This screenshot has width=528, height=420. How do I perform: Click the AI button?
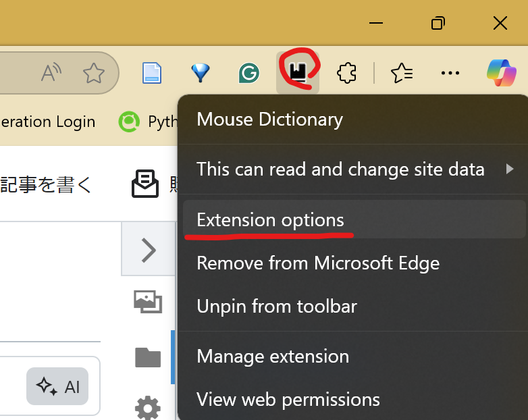click(57, 386)
